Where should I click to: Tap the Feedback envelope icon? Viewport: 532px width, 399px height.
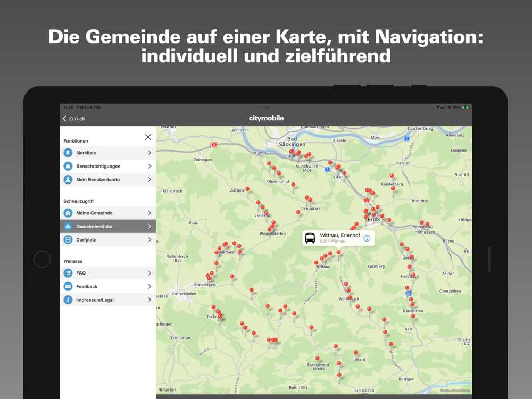click(68, 286)
